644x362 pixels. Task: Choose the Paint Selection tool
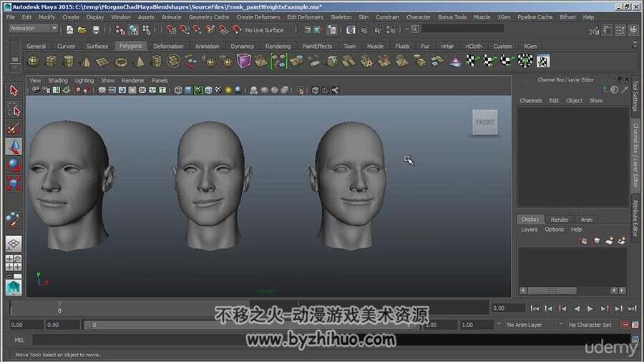[14, 129]
